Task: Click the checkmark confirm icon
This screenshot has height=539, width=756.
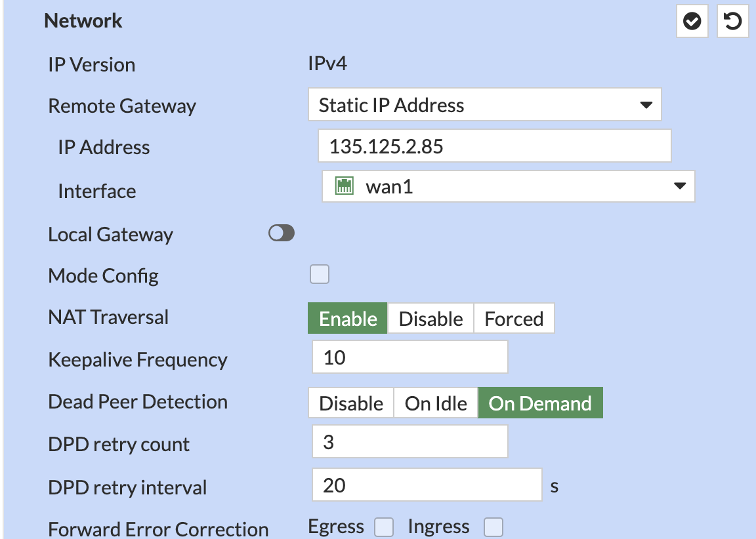Action: (692, 22)
